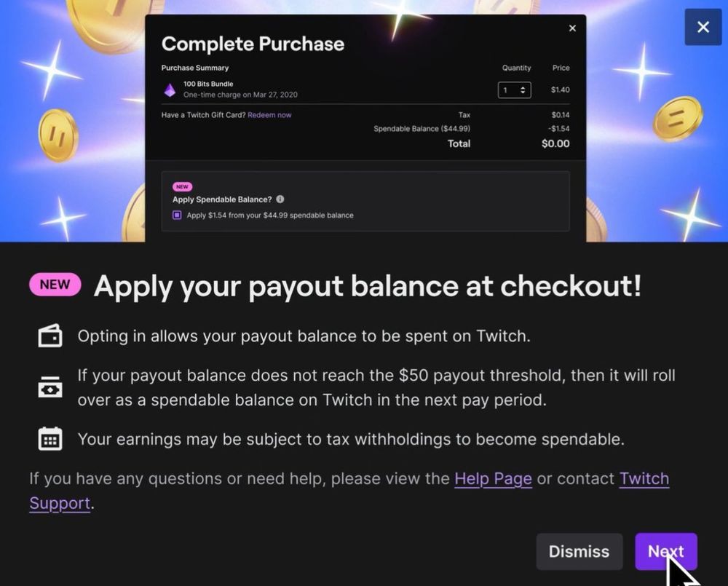The height and width of the screenshot is (586, 728).
Task: Toggle the Apply $1.54 spendable balance checkbox
Action: tap(177, 215)
